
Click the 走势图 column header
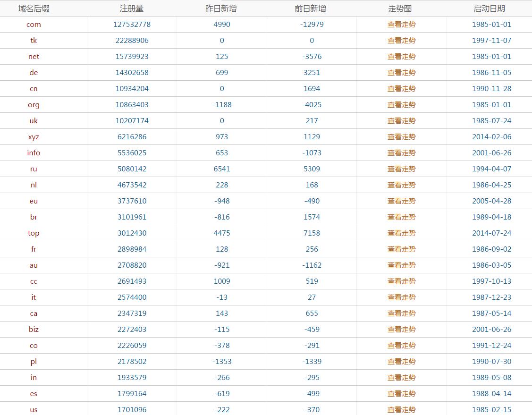click(400, 8)
